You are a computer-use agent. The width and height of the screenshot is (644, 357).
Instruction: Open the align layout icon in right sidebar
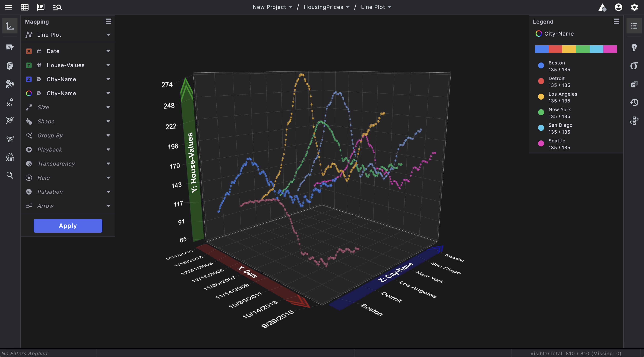634,121
